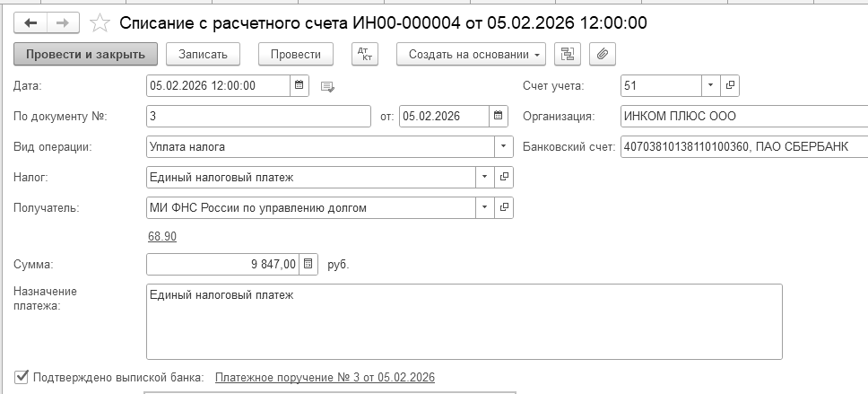Click the 'от' date field 05.02.2026
Screen dimensions: 868x394
[445, 117]
